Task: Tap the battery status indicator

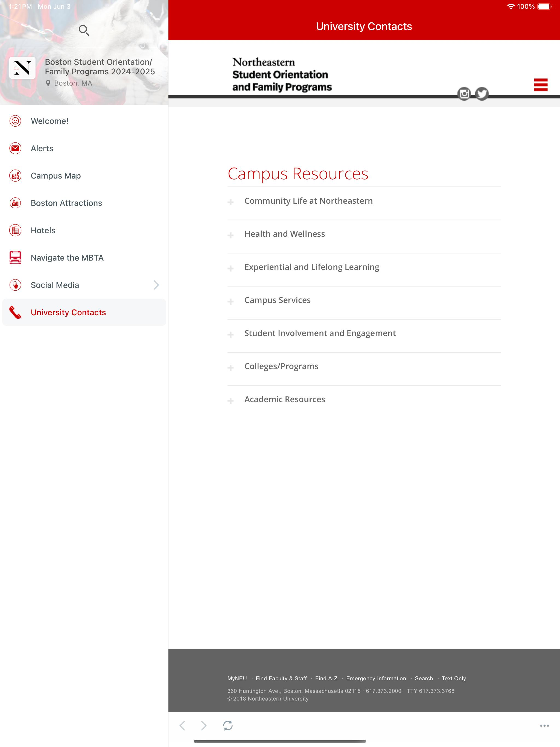Action: 544,6
